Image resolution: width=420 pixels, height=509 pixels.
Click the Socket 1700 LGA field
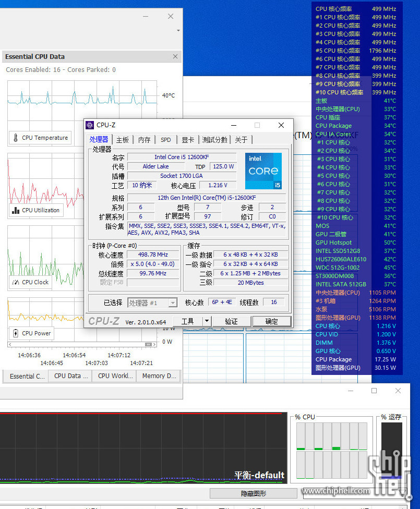tap(182, 176)
